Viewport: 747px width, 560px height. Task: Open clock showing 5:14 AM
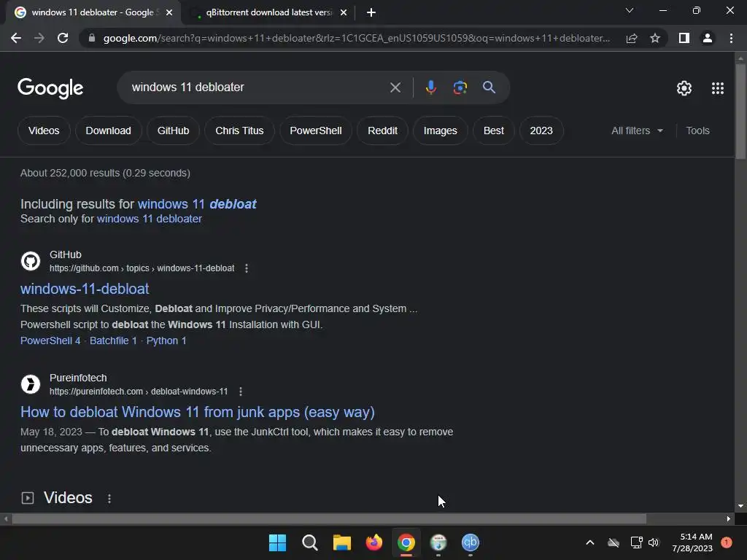coord(692,542)
